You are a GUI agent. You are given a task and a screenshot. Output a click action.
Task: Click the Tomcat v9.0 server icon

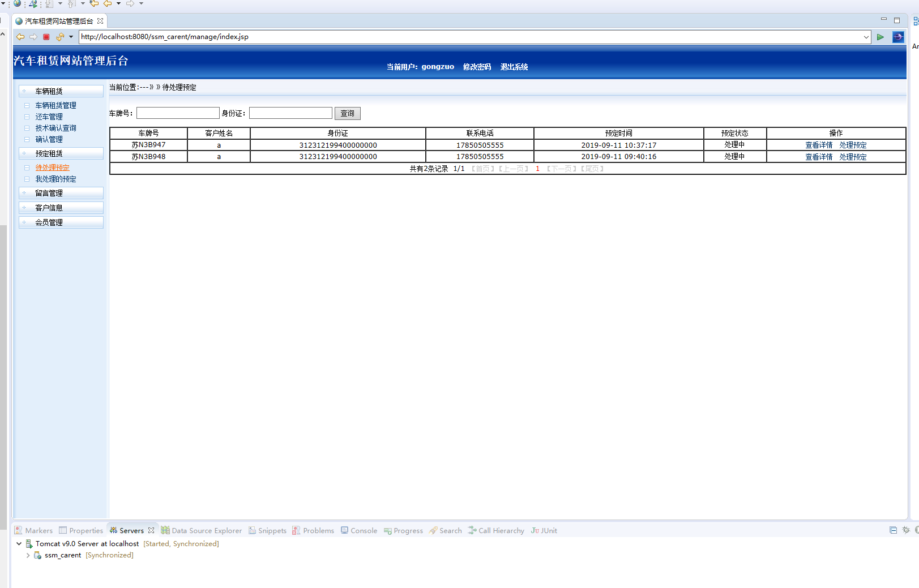29,544
